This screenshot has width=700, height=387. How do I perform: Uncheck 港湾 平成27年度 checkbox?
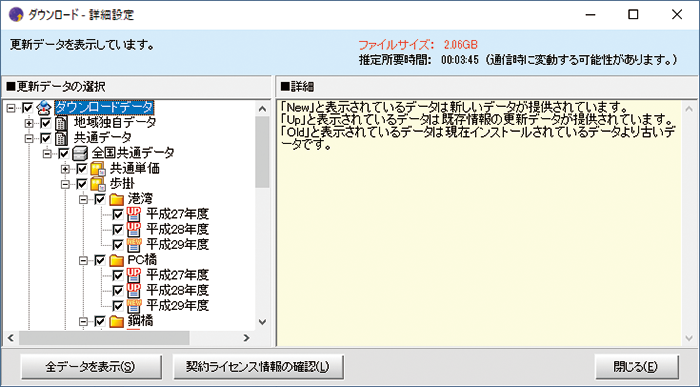click(x=118, y=215)
